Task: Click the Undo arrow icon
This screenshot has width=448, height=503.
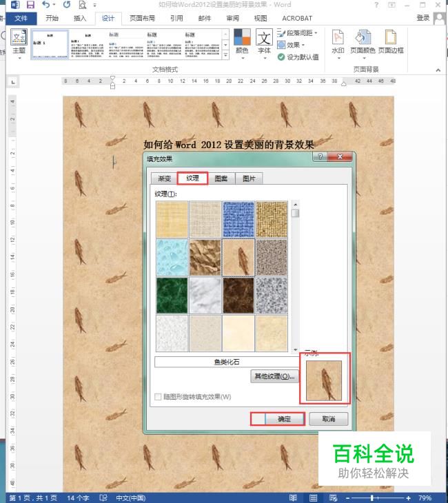Action: (46, 5)
